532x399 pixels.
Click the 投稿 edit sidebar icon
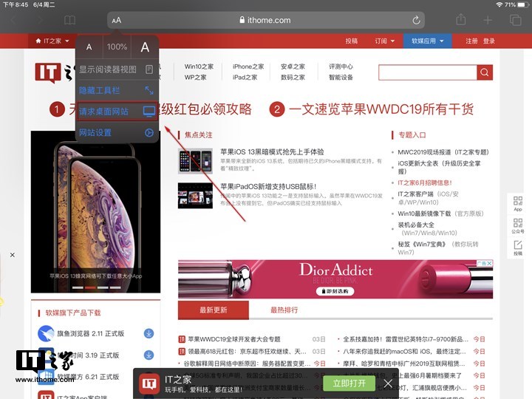pyautogui.click(x=518, y=248)
